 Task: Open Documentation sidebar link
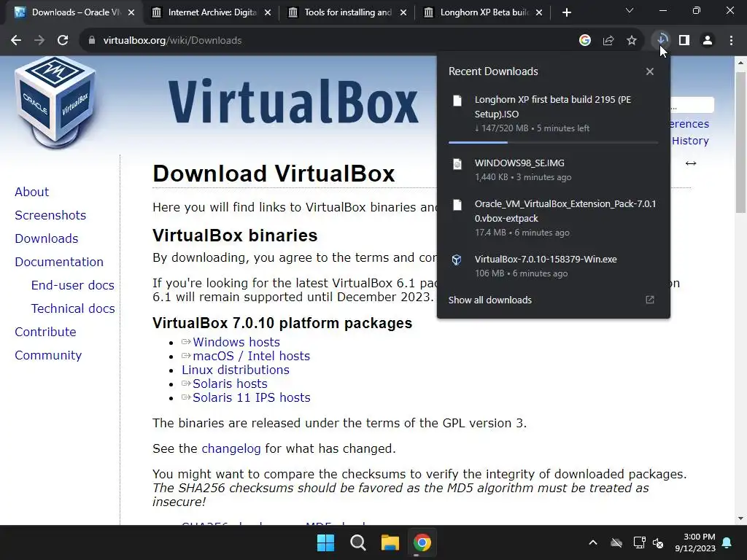(59, 262)
